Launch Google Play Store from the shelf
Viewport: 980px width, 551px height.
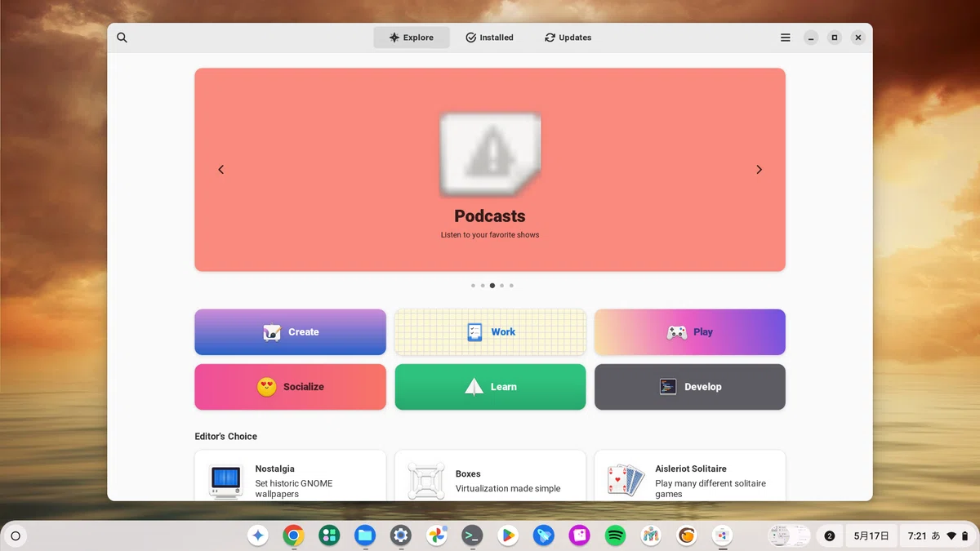pos(508,535)
